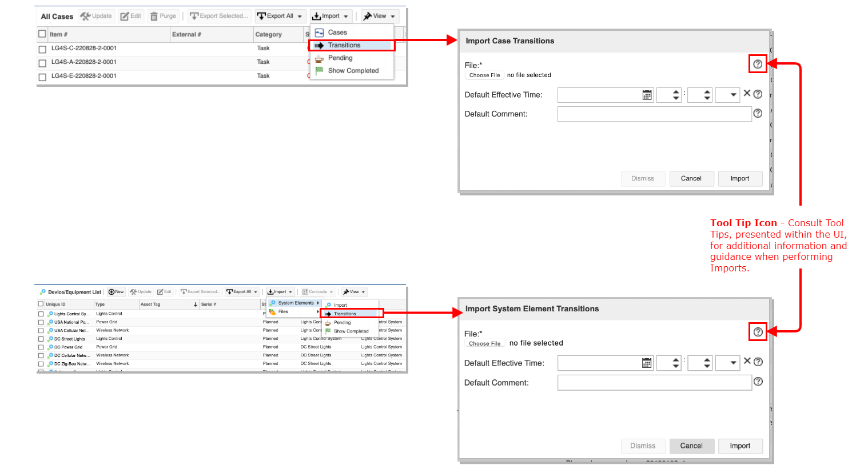Expand System Elements submenu
This screenshot has width=868, height=473.
(x=294, y=303)
